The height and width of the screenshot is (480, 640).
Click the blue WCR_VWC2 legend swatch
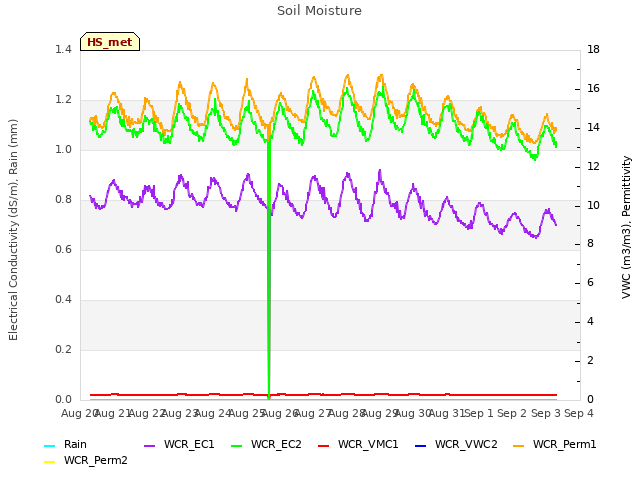pyautogui.click(x=420, y=446)
